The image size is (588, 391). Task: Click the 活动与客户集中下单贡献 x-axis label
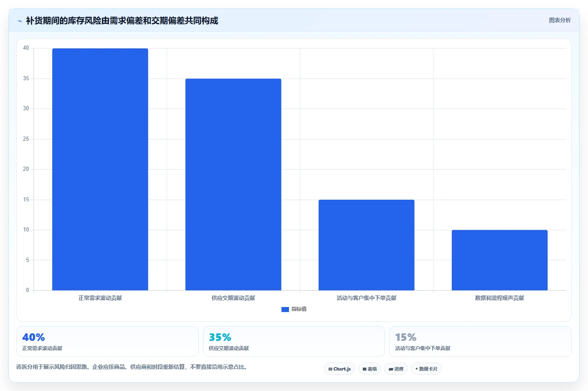[367, 298]
